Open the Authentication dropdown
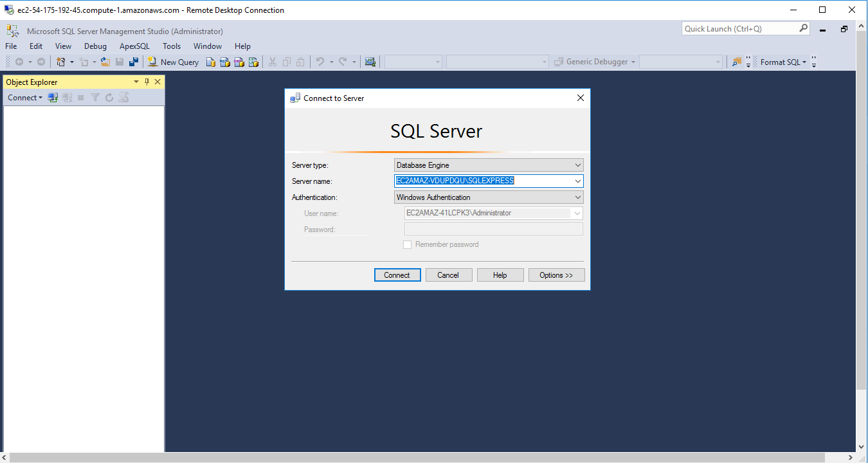This screenshot has height=463, width=868. pos(577,197)
